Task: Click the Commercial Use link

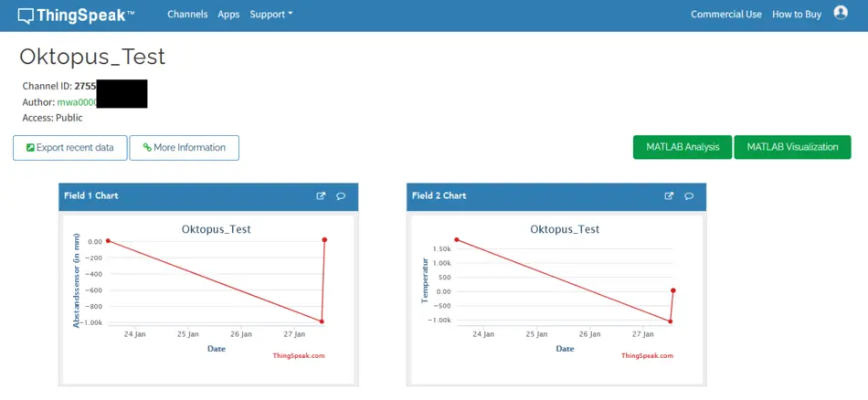Action: coord(725,15)
